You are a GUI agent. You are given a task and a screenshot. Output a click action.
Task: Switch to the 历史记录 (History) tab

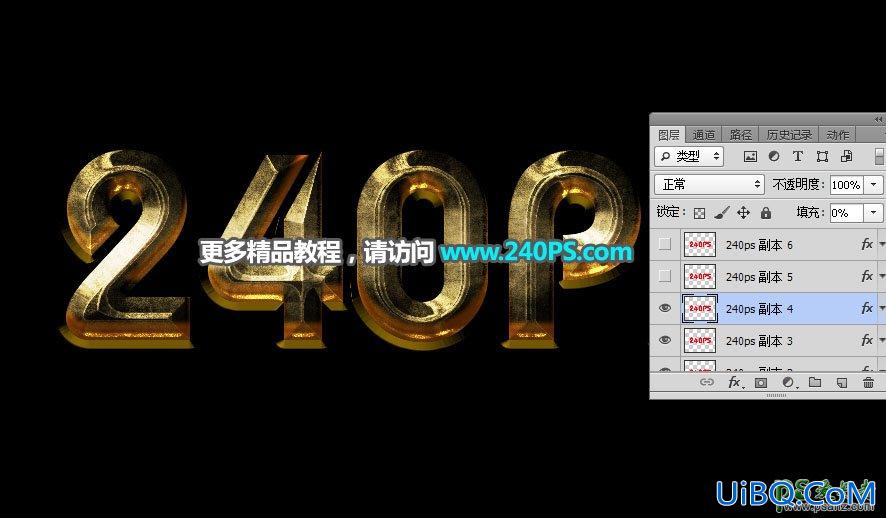789,135
